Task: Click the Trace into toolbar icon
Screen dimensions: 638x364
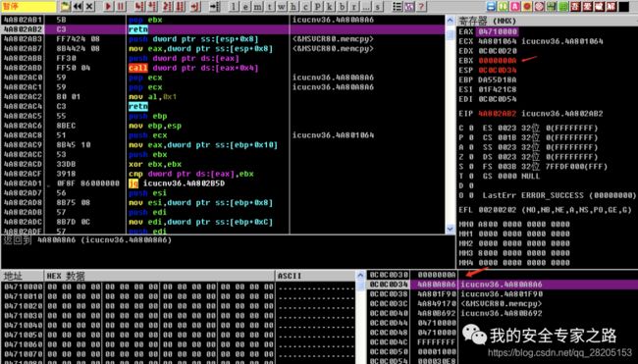Action: click(168, 6)
